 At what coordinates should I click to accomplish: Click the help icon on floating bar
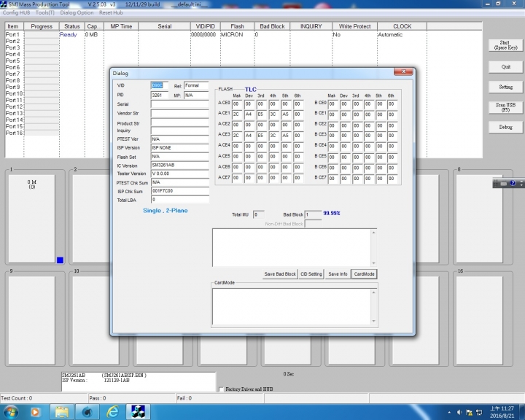point(513,183)
